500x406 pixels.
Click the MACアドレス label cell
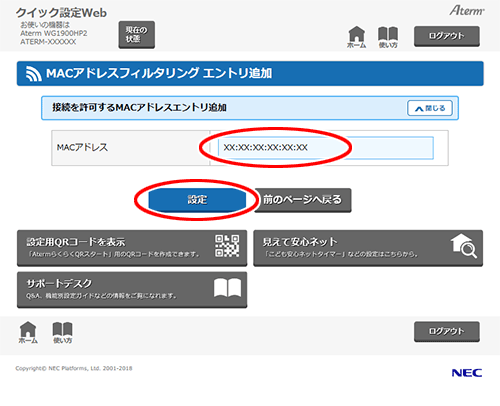click(x=131, y=148)
